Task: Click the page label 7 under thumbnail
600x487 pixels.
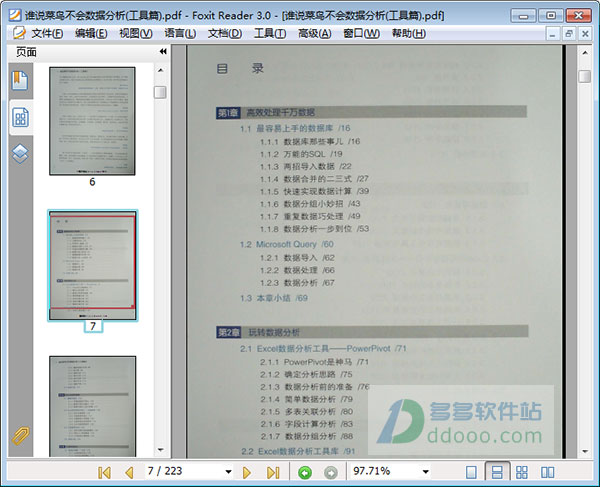Action: pos(93,326)
